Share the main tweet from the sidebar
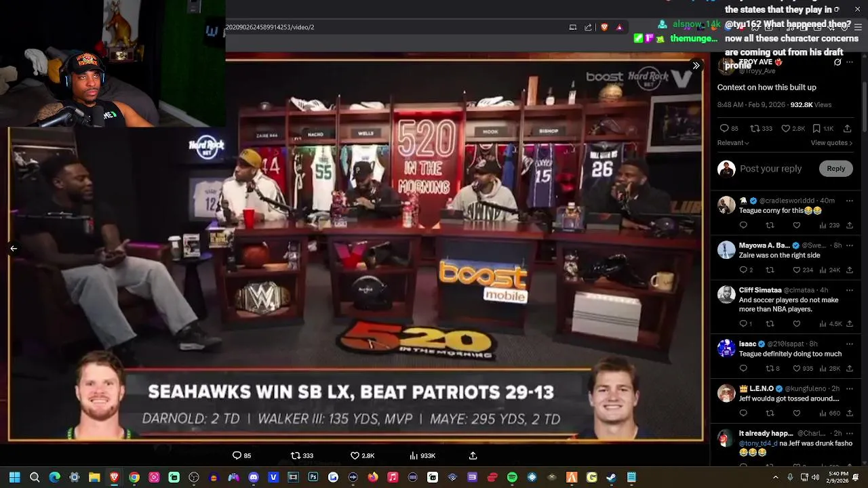Viewport: 868px width, 488px height. (x=847, y=129)
